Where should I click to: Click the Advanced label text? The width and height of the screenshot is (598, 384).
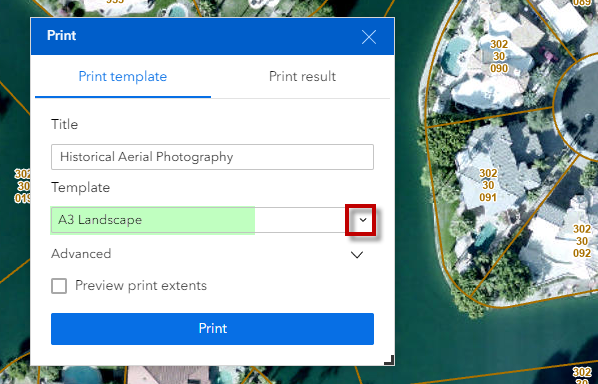pyautogui.click(x=81, y=254)
